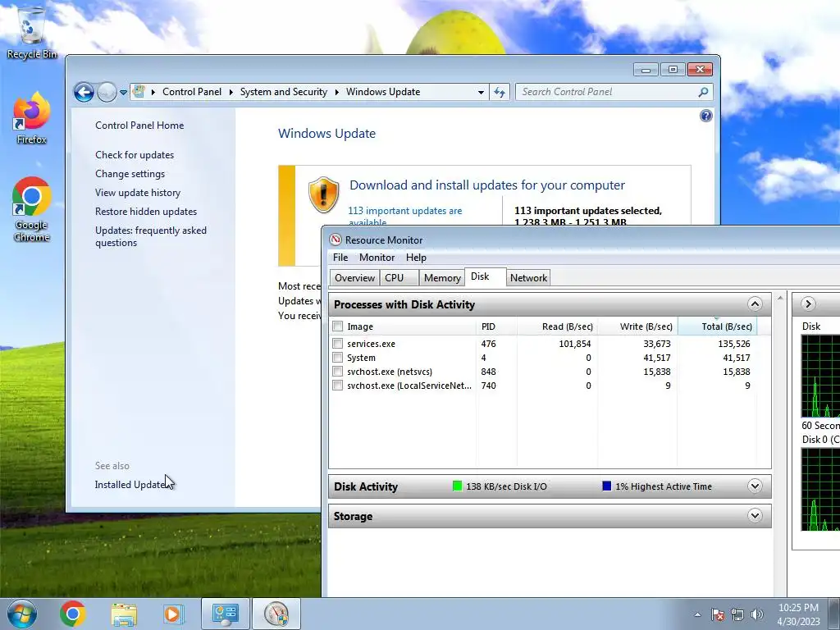
Task: Sort by PID column header
Action: click(x=496, y=326)
